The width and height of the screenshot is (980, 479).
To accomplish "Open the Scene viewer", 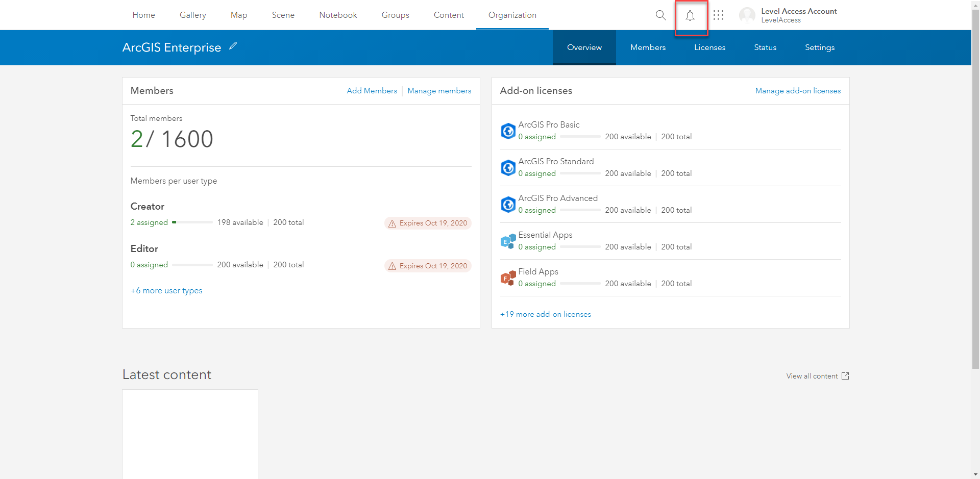I will 283,15.
